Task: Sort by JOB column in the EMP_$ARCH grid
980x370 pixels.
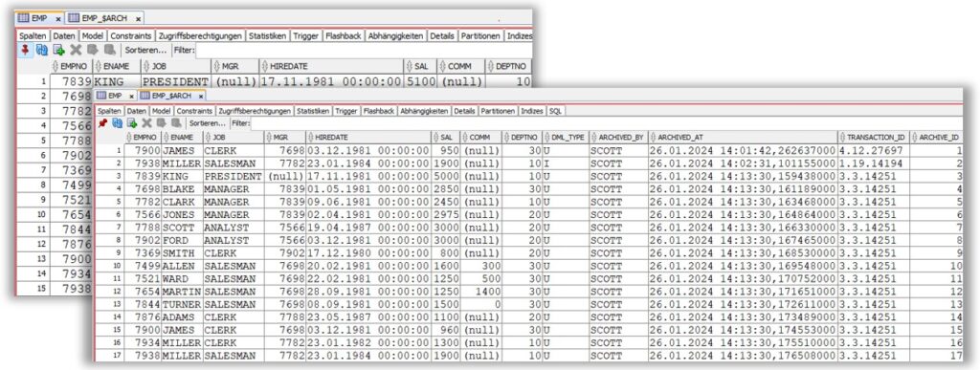Action: (x=234, y=137)
